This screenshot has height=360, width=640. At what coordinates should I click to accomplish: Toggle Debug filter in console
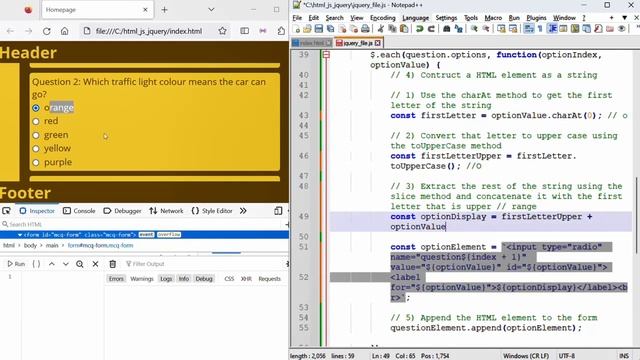tap(204, 279)
